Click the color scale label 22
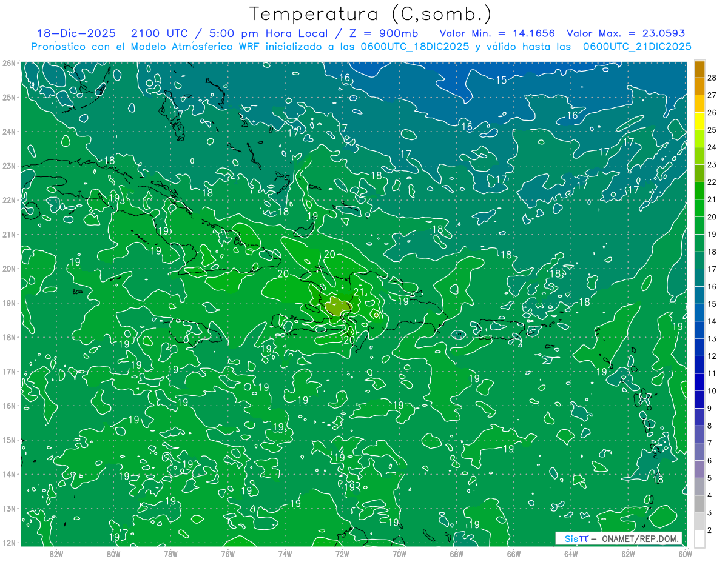The image size is (728, 562). pyautogui.click(x=712, y=182)
